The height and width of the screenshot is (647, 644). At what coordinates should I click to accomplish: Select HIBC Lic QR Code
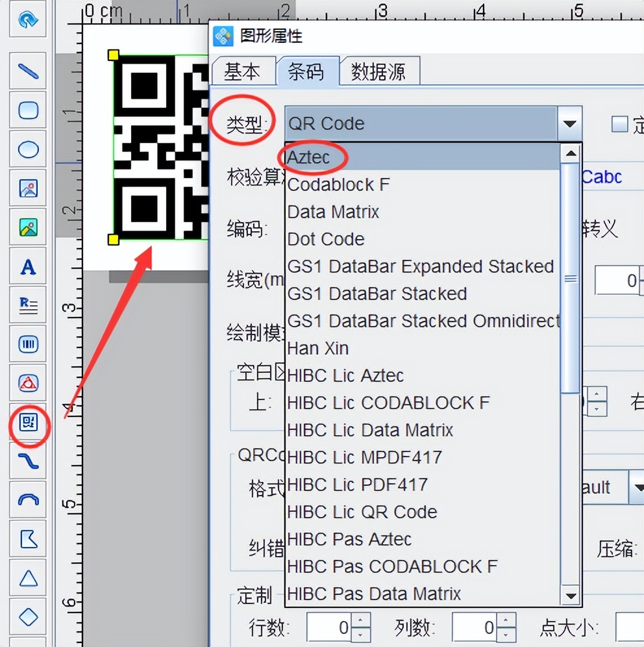tap(423, 511)
